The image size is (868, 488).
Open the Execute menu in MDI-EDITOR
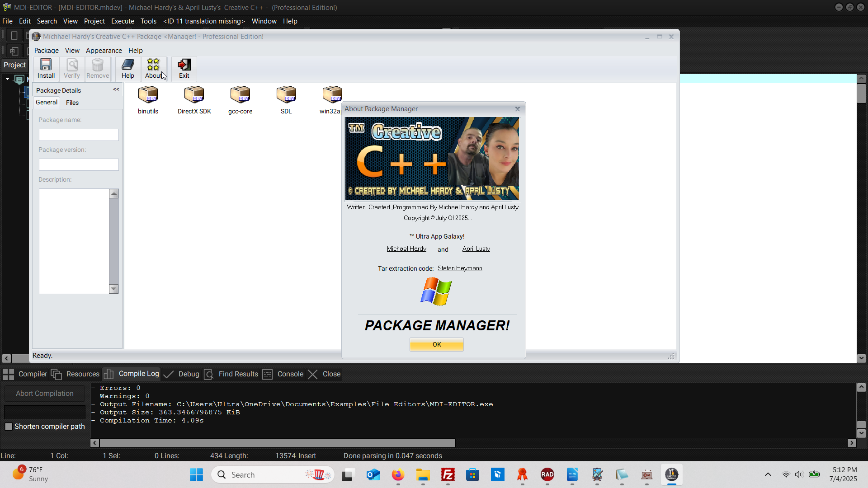(x=123, y=21)
